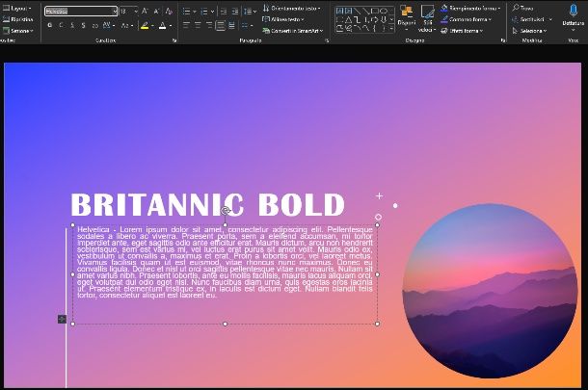Clear all formatting with eraser A icon
This screenshot has width=588, height=390.
click(169, 12)
